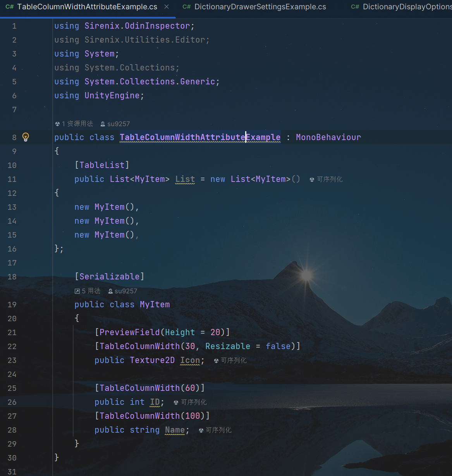Click the 可序列化 hint next to ID
Screen dimensions: 452x476
[x=190, y=402]
